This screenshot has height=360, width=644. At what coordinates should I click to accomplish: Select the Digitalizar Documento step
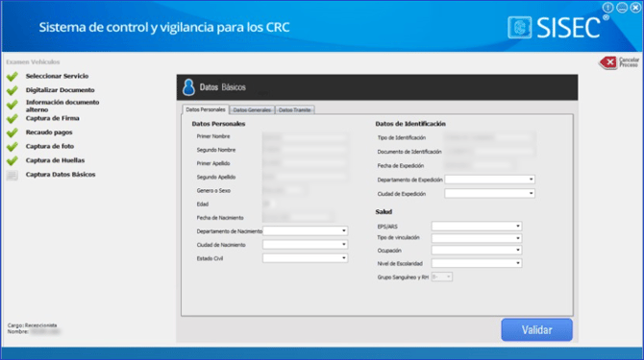(x=60, y=90)
